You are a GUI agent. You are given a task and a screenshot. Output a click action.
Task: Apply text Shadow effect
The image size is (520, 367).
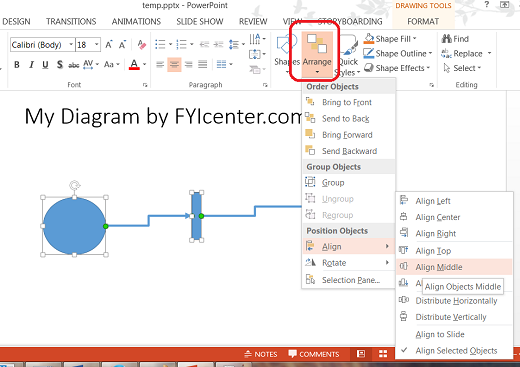click(60, 65)
